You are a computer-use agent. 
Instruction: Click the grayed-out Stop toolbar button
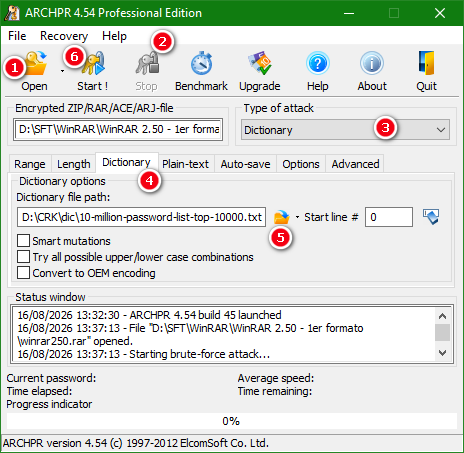(146, 71)
